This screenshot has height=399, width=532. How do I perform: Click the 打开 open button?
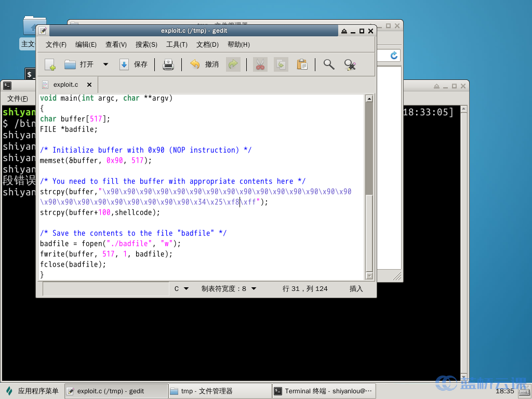[79, 64]
